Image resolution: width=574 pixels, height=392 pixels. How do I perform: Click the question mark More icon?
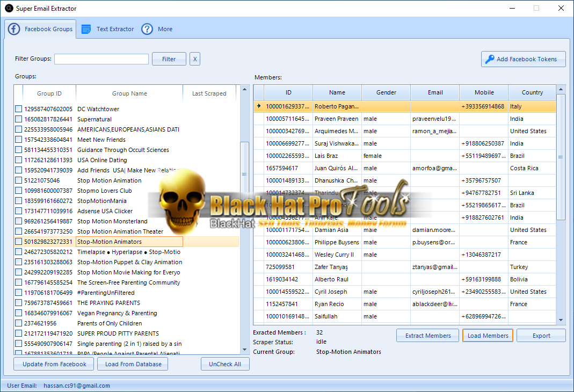pos(147,29)
